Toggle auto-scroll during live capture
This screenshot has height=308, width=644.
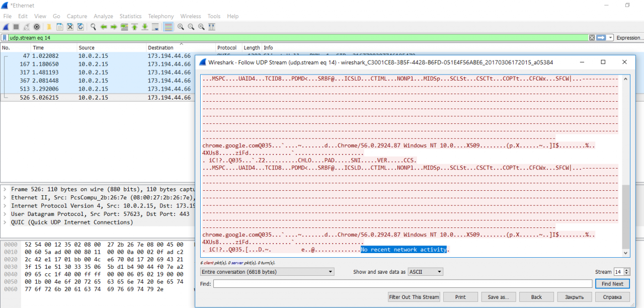pyautogui.click(x=155, y=27)
